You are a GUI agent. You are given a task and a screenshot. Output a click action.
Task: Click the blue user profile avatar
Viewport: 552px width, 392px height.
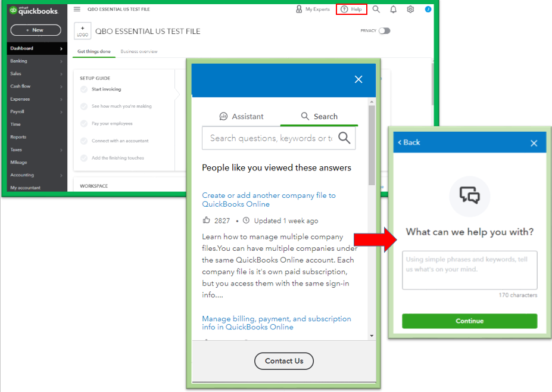pyautogui.click(x=428, y=9)
